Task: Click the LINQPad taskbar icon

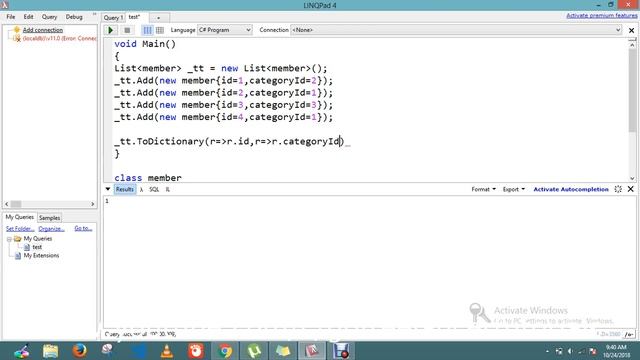Action: (312, 351)
